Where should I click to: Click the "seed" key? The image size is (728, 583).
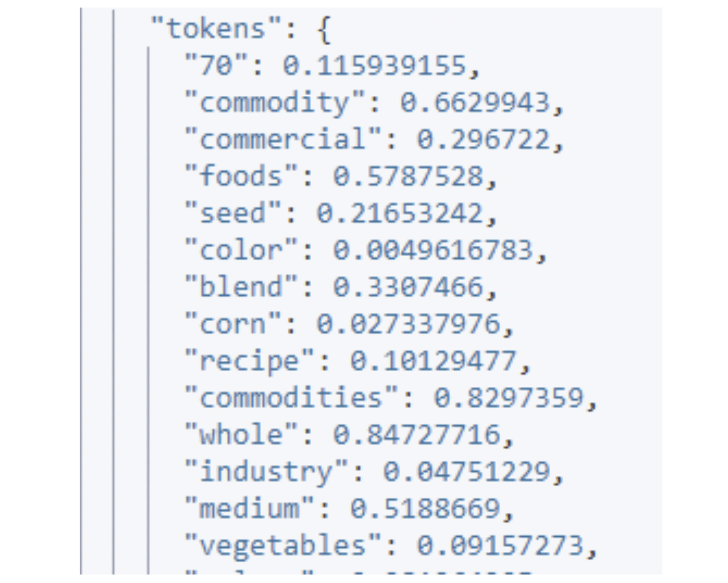point(232,213)
